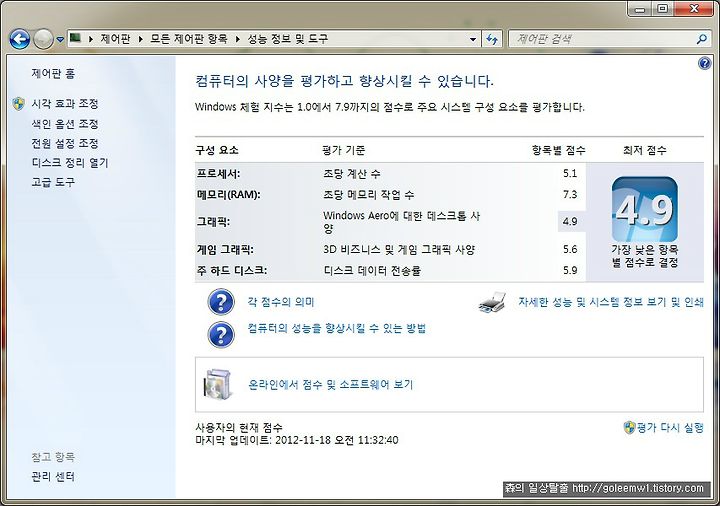Click 평가 다시 실행 link
Viewport: 720px width, 506px height.
[x=670, y=427]
